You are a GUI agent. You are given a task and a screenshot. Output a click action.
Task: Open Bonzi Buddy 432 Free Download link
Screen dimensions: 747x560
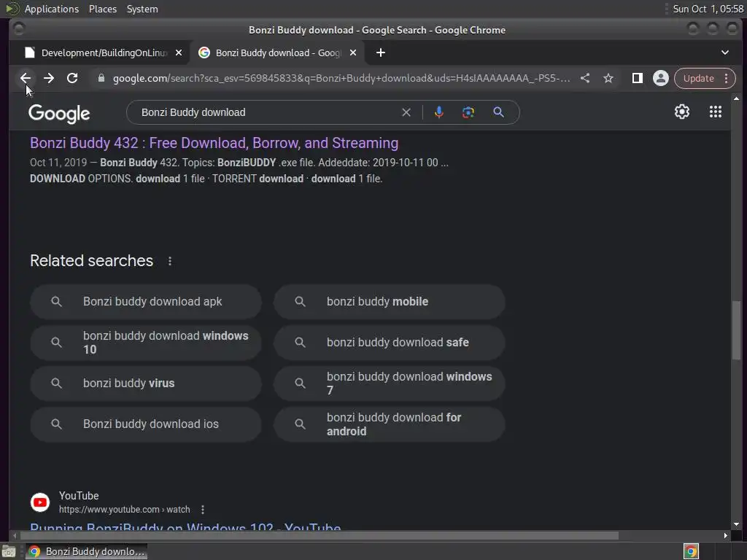click(x=214, y=143)
